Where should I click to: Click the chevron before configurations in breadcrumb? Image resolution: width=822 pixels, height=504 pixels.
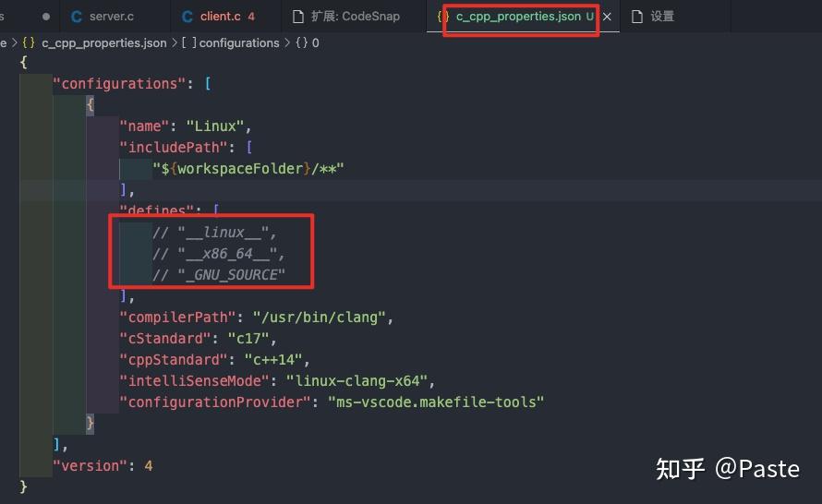[x=175, y=43]
